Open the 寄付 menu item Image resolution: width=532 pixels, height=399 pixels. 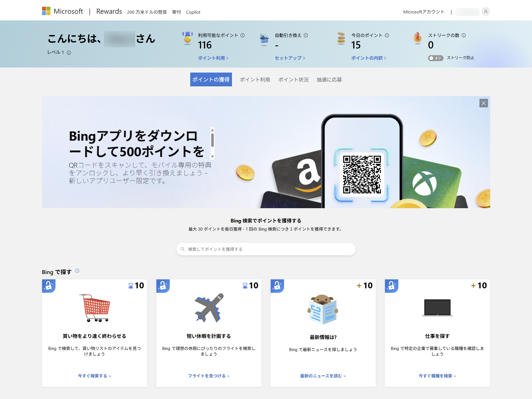[176, 12]
